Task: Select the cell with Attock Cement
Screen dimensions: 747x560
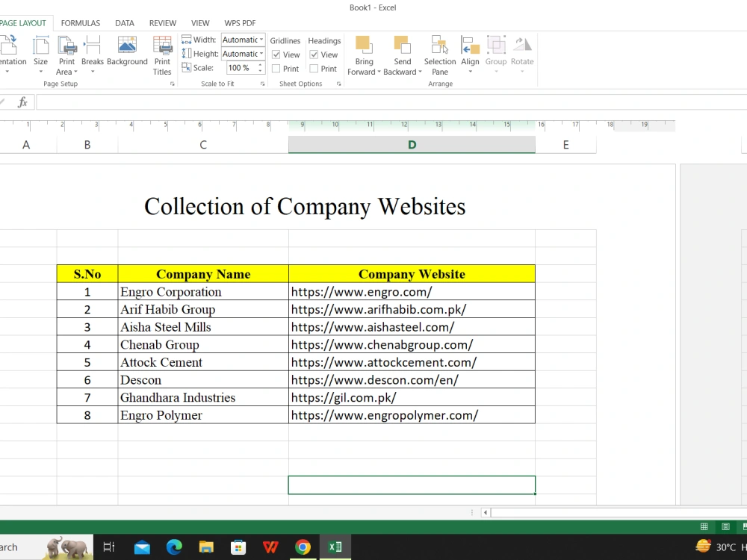Action: 161,362
